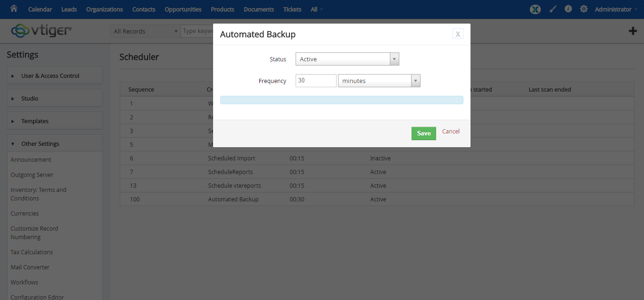The height and width of the screenshot is (300, 644).
Task: Open the All menu dropdown
Action: (x=317, y=9)
